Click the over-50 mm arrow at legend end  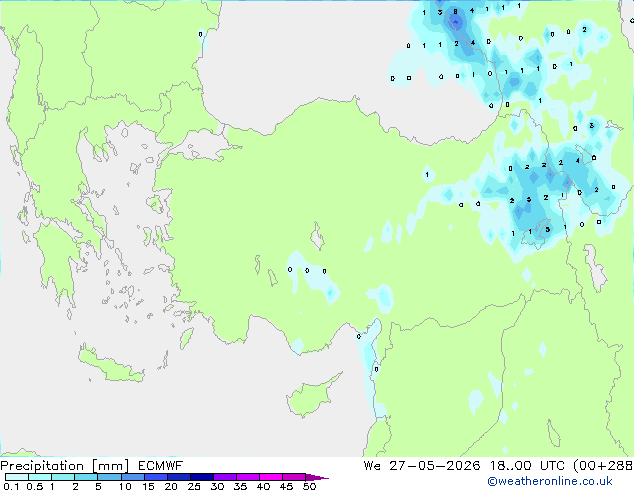317,477
